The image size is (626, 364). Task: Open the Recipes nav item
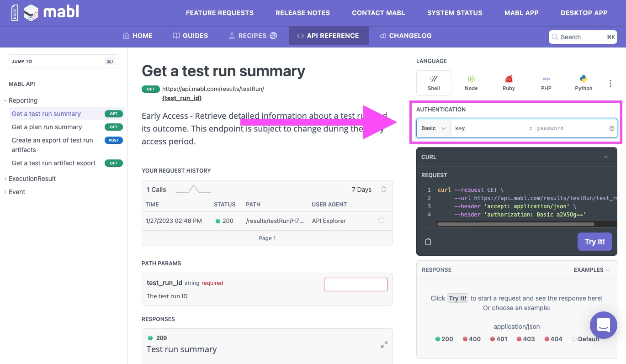coord(253,36)
